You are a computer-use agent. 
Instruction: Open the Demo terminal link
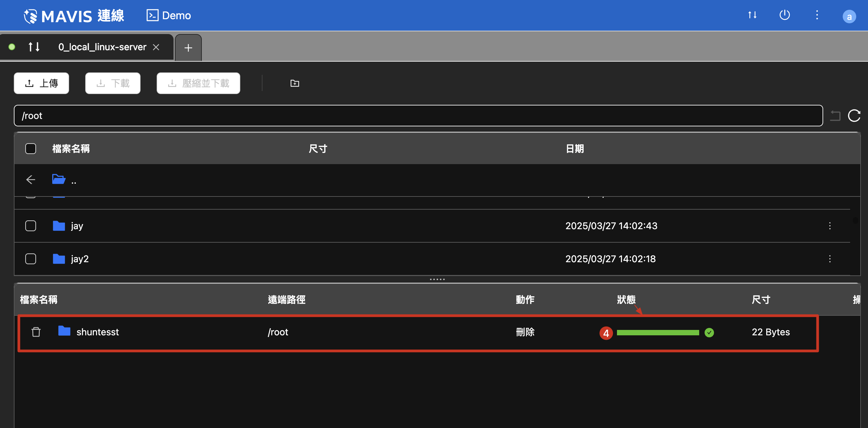tap(169, 16)
